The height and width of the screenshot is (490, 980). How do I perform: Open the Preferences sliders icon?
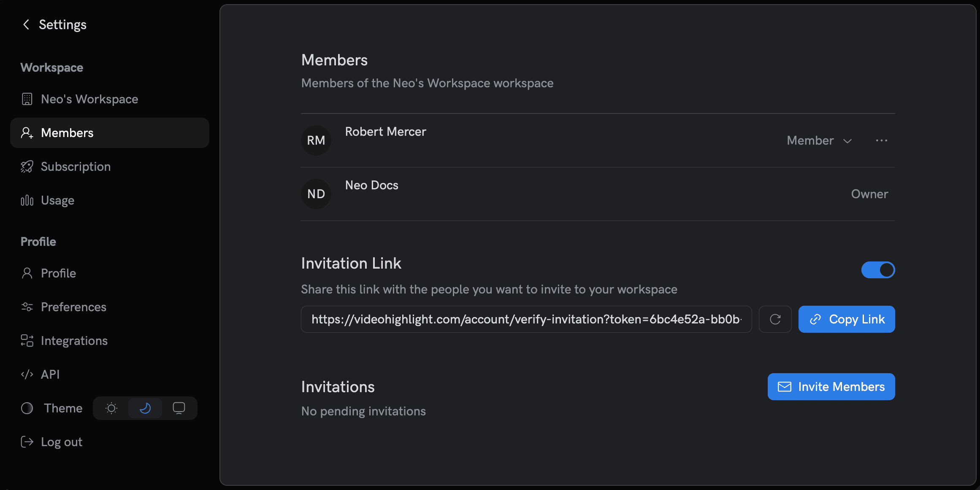(27, 307)
